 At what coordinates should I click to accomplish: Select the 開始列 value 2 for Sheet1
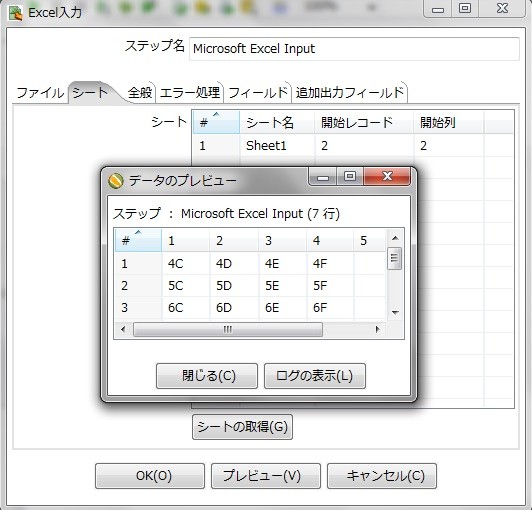coord(449,146)
